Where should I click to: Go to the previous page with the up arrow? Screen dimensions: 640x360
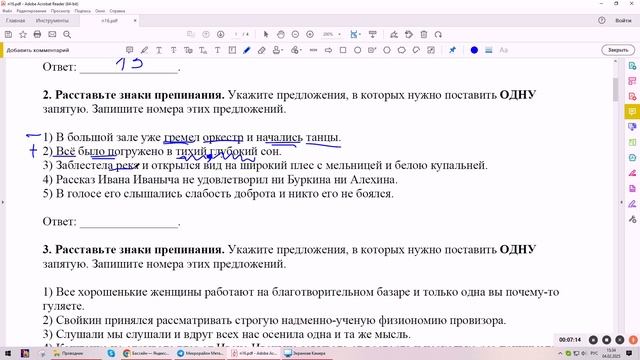(x=206, y=35)
